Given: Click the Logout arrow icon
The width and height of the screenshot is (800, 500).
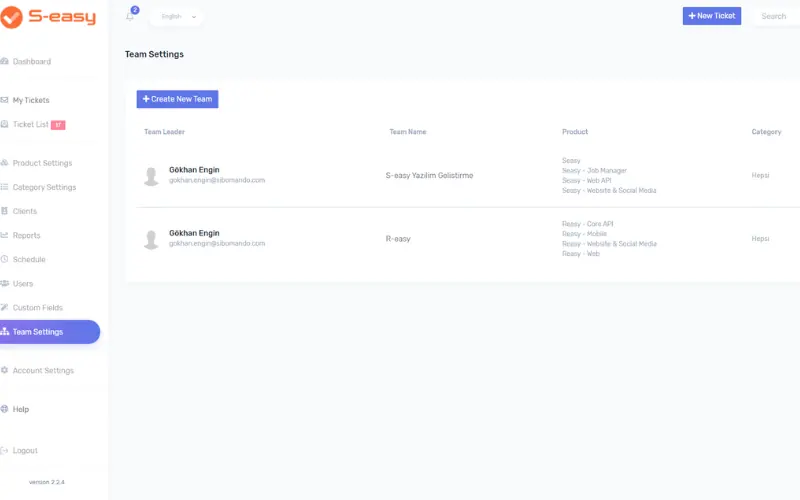Looking at the screenshot, I should click(4, 451).
